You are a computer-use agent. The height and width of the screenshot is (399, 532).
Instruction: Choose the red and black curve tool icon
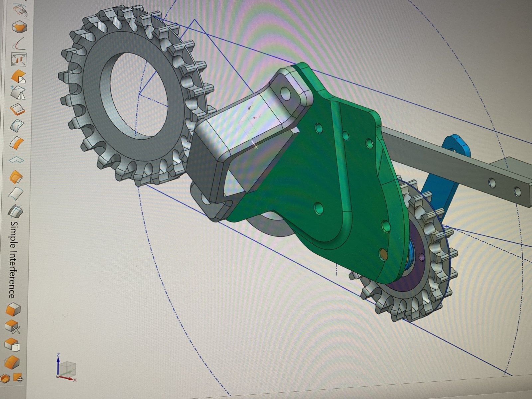click(19, 43)
